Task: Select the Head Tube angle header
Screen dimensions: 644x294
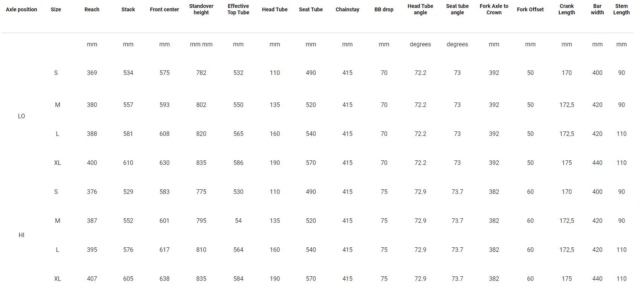Action: pos(420,9)
